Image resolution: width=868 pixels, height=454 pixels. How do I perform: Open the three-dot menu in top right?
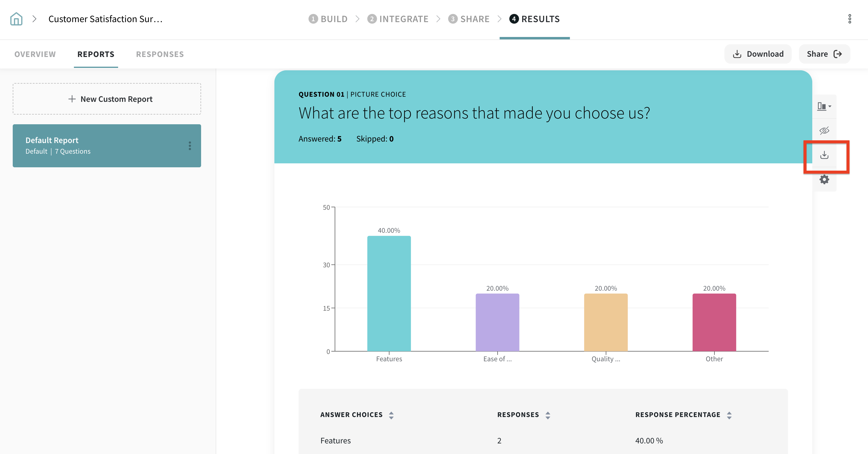[850, 19]
